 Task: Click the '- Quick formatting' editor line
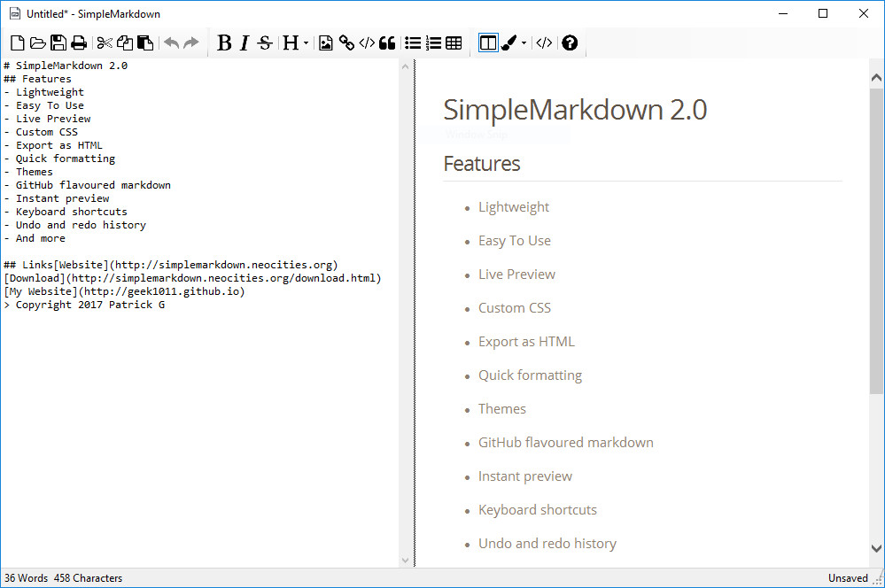click(x=60, y=159)
